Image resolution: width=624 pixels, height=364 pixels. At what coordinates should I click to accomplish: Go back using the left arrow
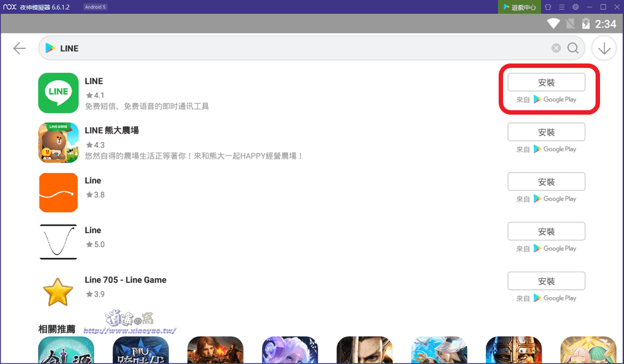[x=19, y=48]
